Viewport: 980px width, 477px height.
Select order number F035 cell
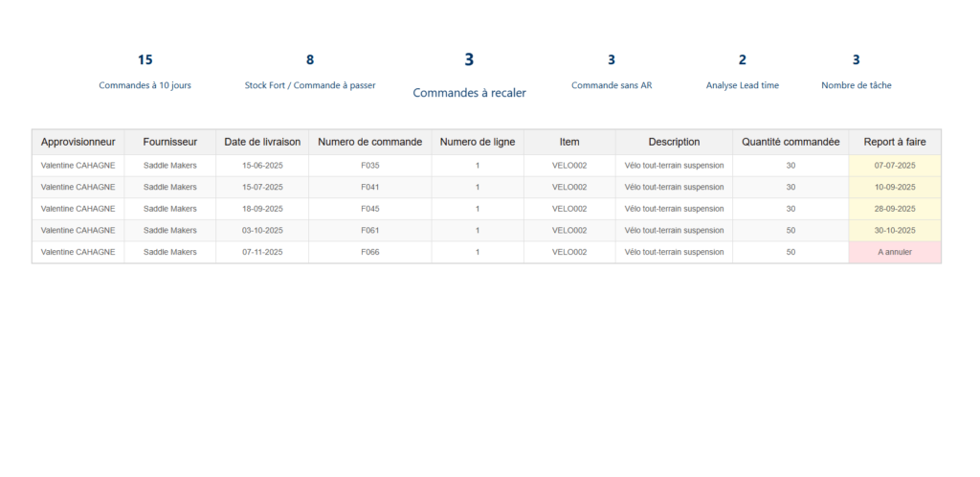[369, 165]
